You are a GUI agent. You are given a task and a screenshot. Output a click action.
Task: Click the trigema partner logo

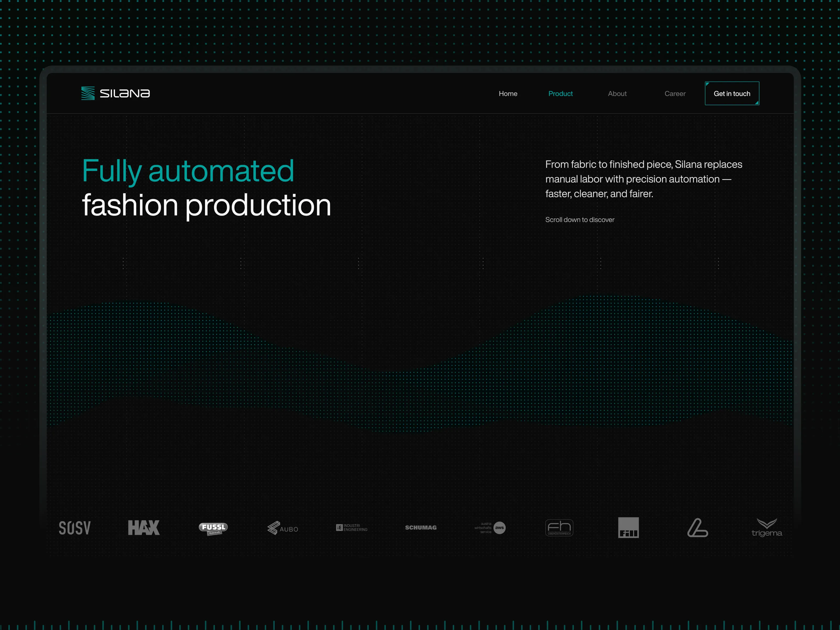click(767, 528)
